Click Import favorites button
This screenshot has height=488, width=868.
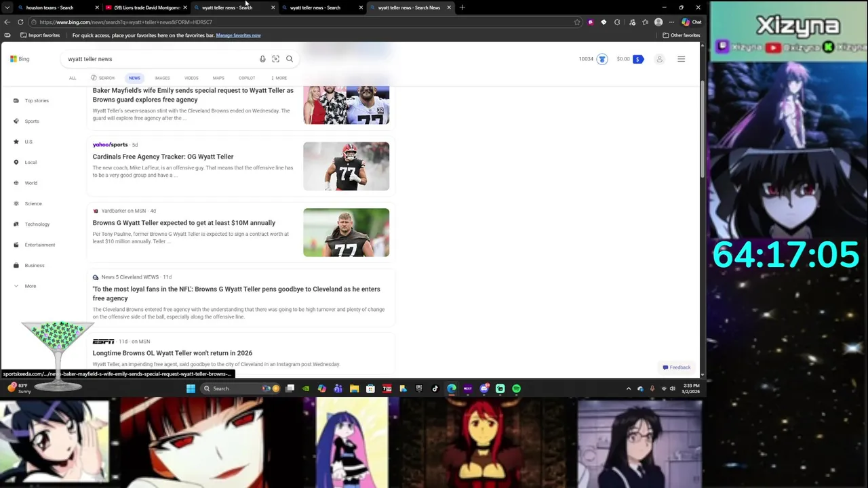click(40, 35)
